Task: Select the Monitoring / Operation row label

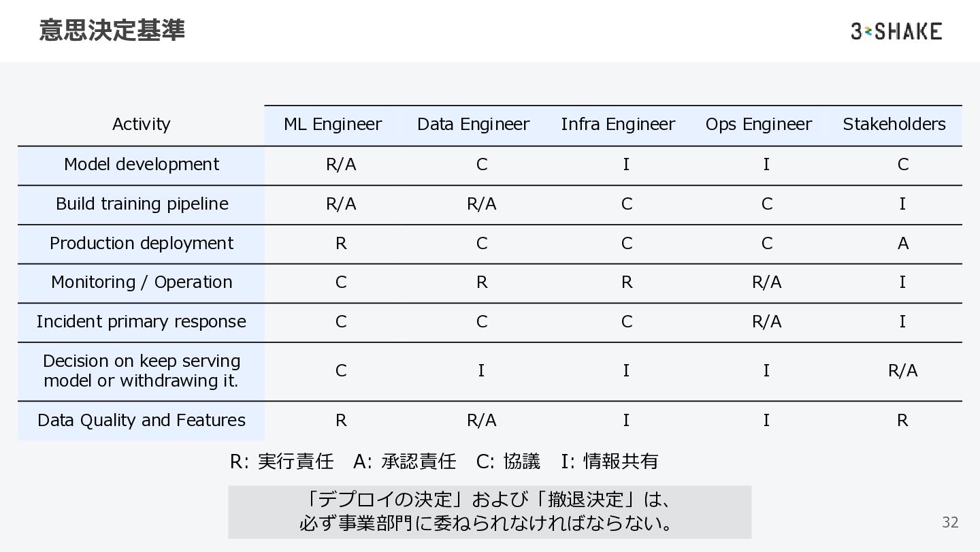Action: click(x=142, y=282)
